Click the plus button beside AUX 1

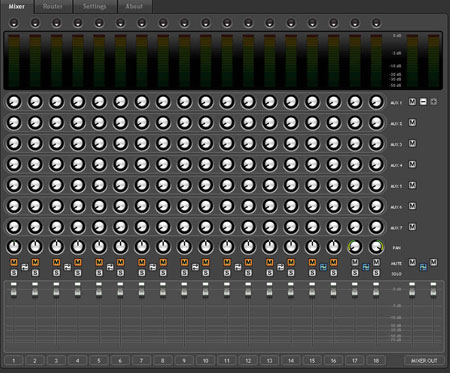click(x=434, y=102)
